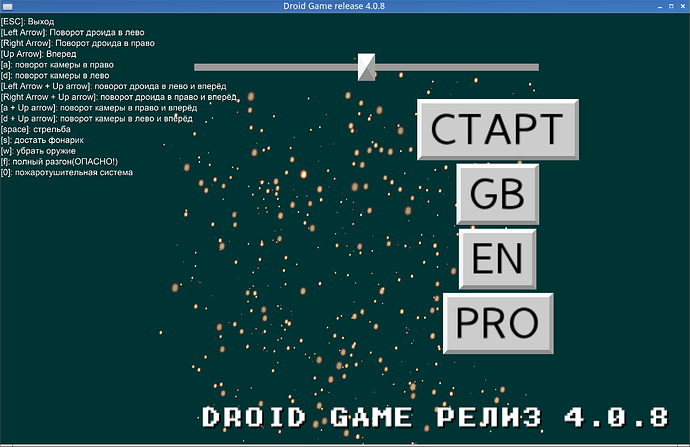Click the '[0]: пожаротушительная система' line
Image resolution: width=690 pixels, height=447 pixels.
click(67, 172)
